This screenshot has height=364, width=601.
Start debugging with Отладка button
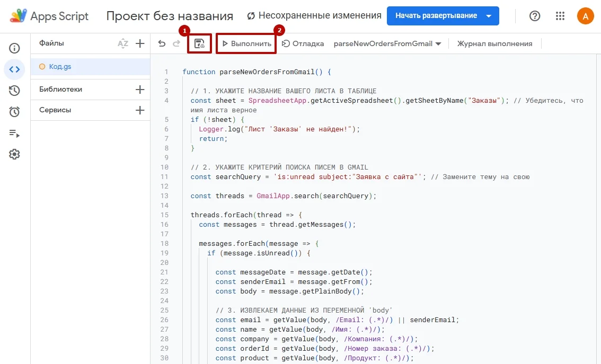click(x=303, y=43)
